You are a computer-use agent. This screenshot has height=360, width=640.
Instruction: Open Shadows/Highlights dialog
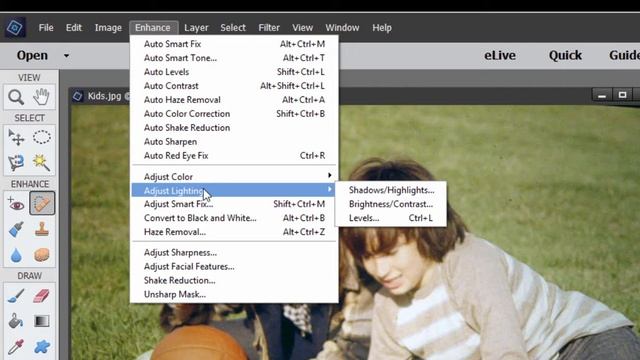click(x=391, y=190)
